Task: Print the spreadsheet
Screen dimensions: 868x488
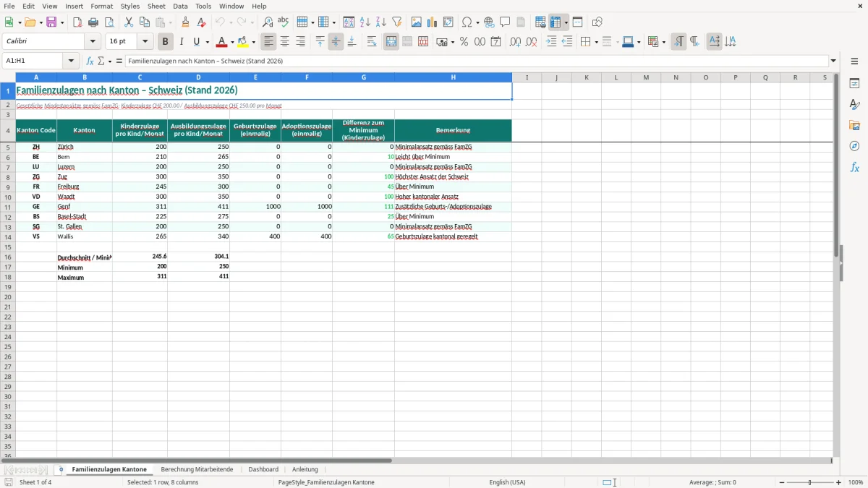Action: (x=93, y=22)
